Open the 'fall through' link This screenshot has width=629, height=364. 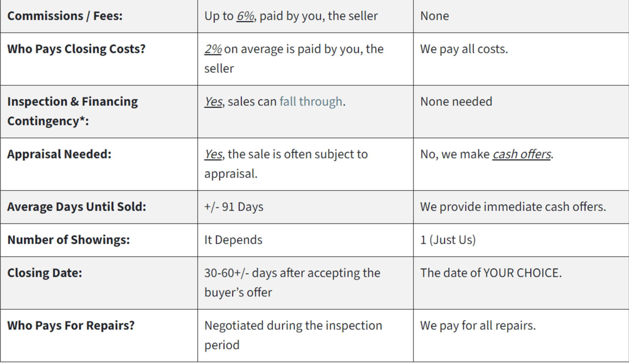click(x=311, y=102)
